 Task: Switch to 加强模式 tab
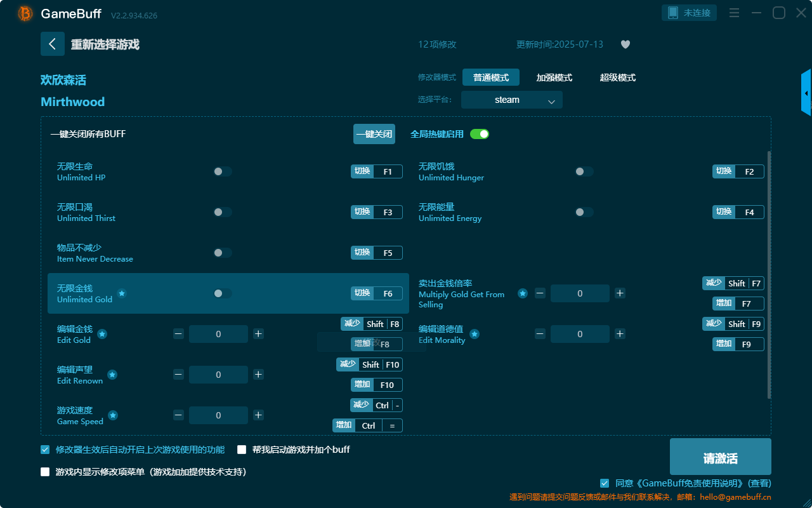click(554, 77)
